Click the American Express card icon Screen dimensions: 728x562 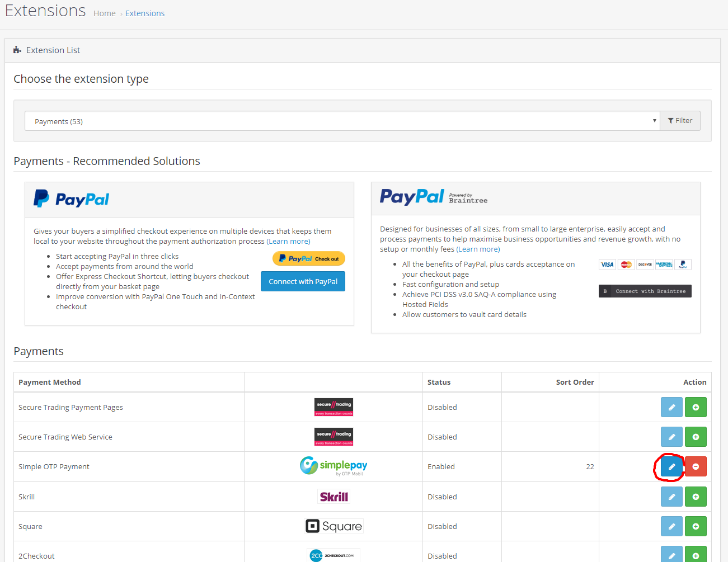(x=664, y=265)
